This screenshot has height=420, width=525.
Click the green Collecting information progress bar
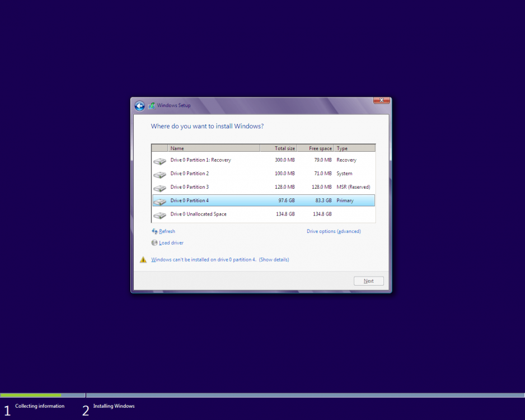click(x=31, y=395)
